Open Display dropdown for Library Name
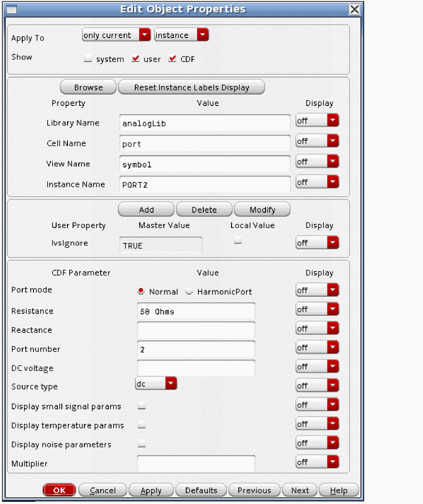Image resolution: width=423 pixels, height=504 pixels. (x=317, y=120)
